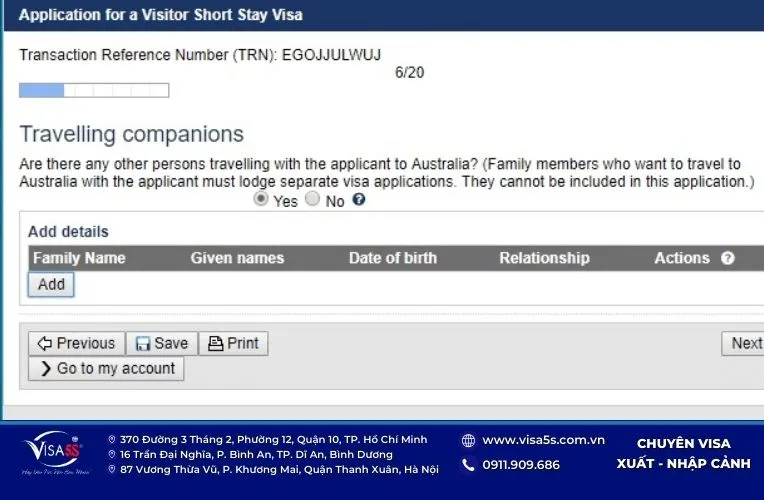Proceed with the Next button
764x500 pixels.
click(x=745, y=344)
